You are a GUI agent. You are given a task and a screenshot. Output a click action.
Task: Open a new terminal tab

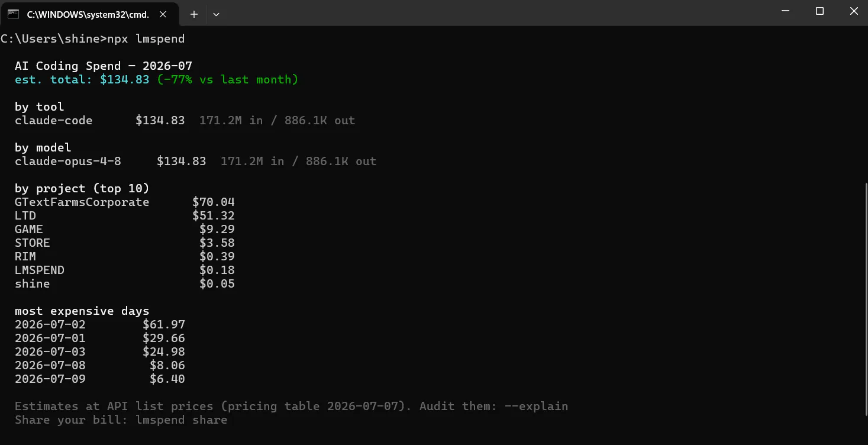point(193,14)
